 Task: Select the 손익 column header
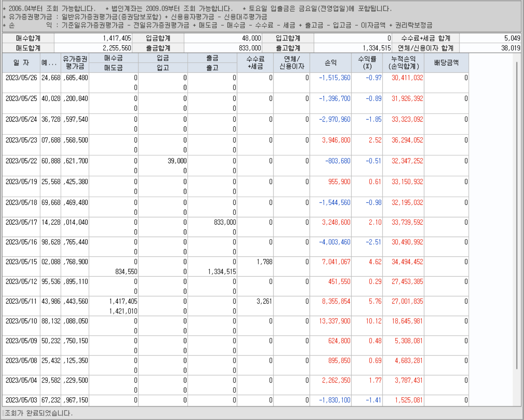click(330, 63)
